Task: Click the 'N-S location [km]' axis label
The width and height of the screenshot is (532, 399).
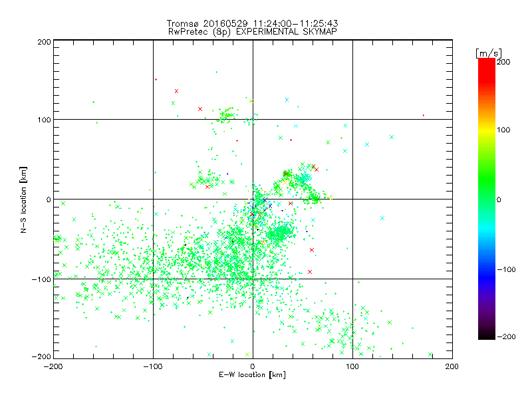Action: [x=23, y=199]
